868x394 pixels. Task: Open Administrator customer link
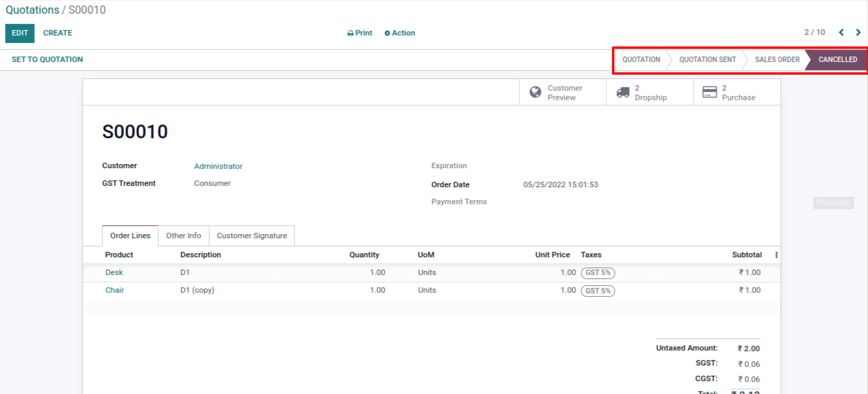click(x=218, y=166)
